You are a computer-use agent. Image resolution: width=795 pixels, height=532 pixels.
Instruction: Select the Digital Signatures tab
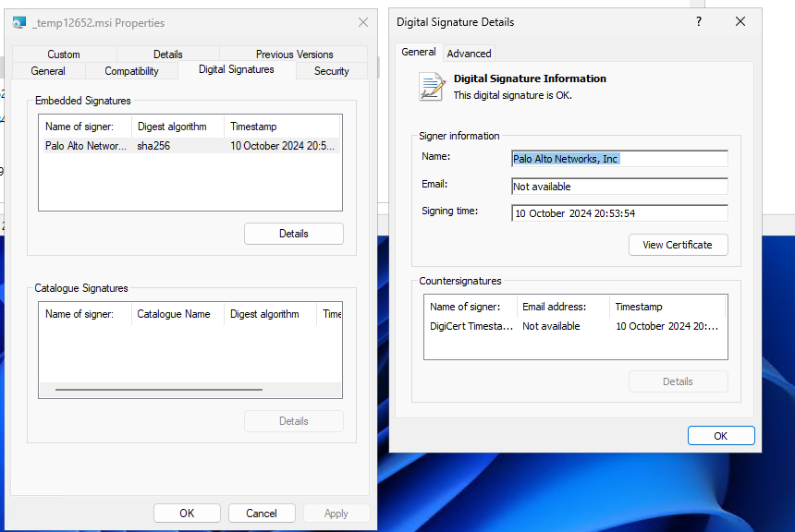point(237,69)
